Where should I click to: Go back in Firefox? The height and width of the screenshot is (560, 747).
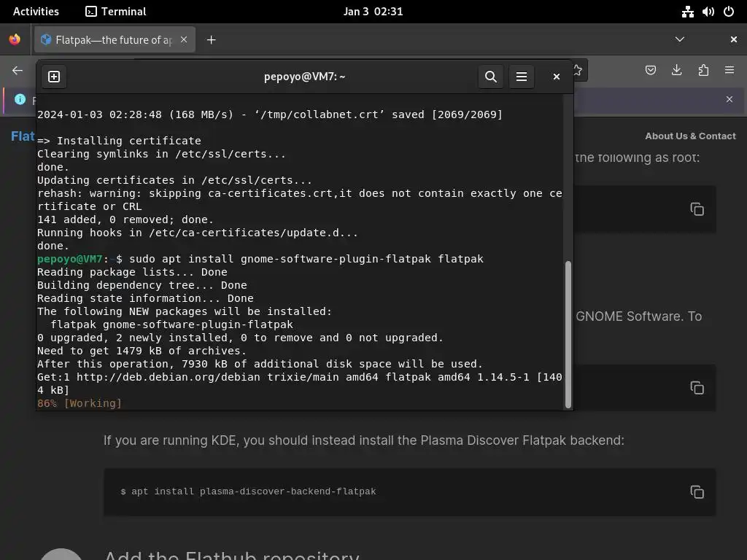[18, 71]
